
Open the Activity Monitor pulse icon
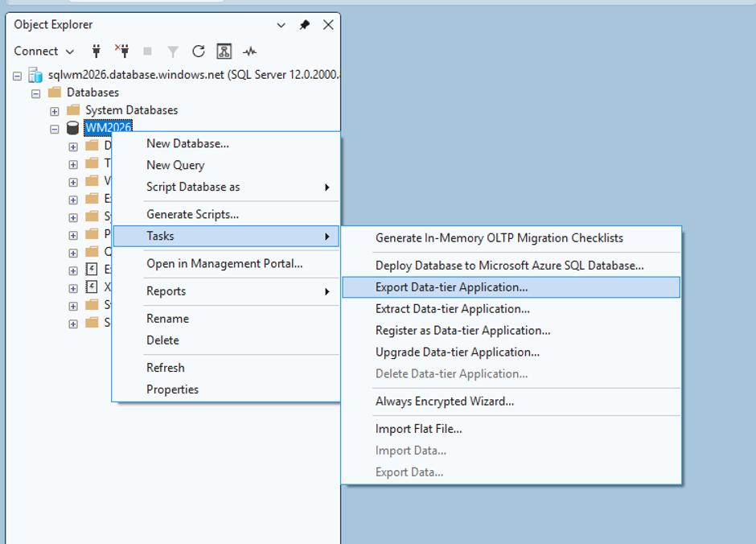click(x=250, y=52)
